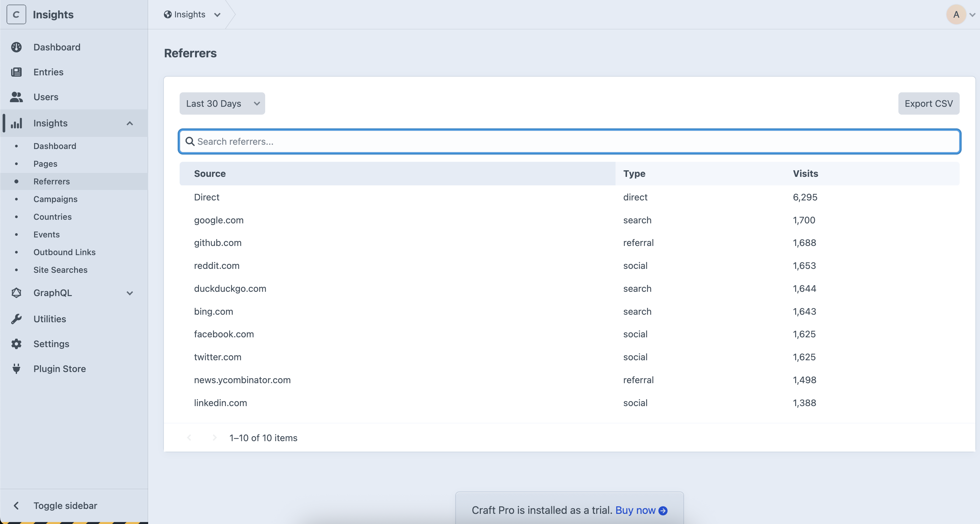This screenshot has width=980, height=524.
Task: Click the GraphQL logo icon
Action: tap(16, 293)
